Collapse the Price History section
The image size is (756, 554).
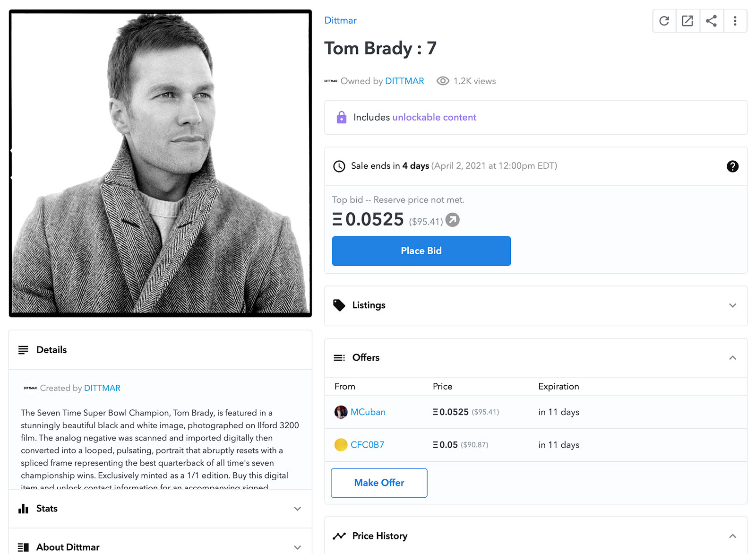732,536
